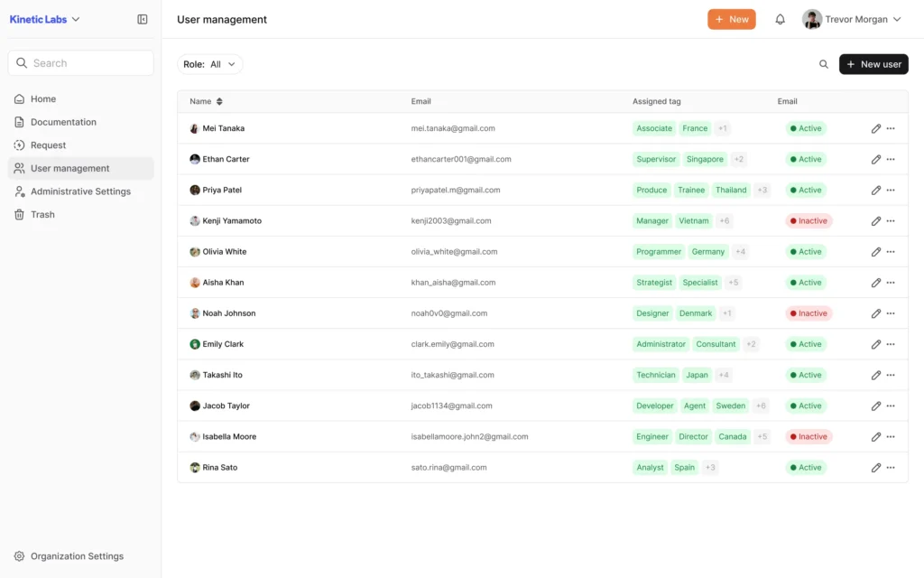This screenshot has height=578, width=924.
Task: Open the sidebar collapse icon next to Kinetic Labs
Action: pos(142,18)
